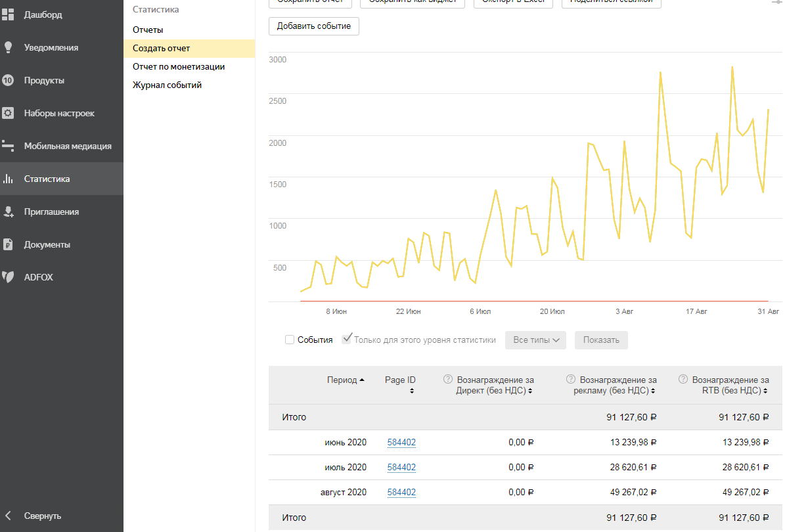This screenshot has width=785, height=532.
Task: Enable the События checkbox
Action: 289,340
